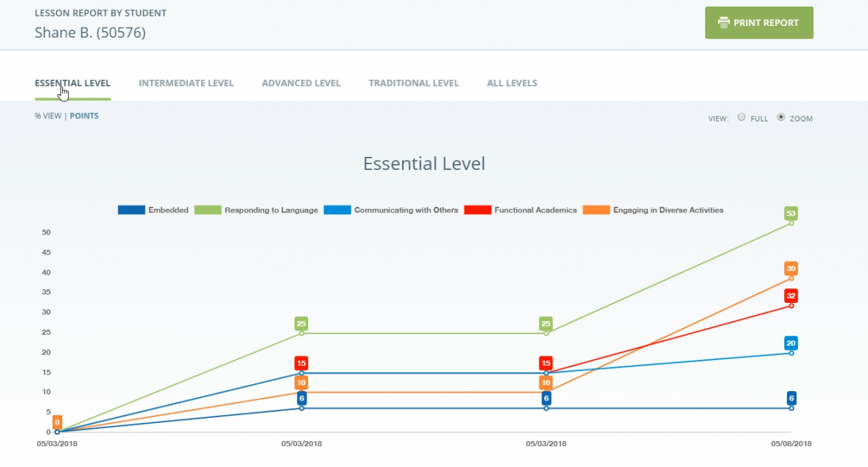
Task: Click the student name Shane B. (50576)
Action: pos(90,33)
